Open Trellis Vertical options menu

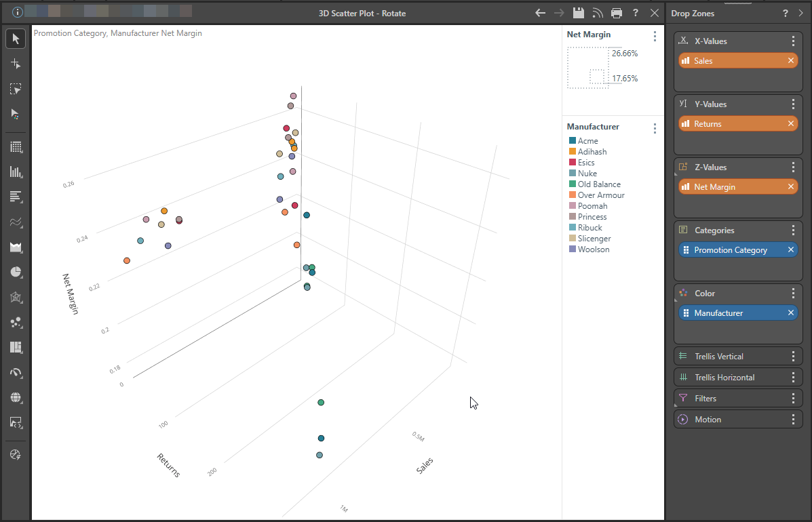(793, 357)
